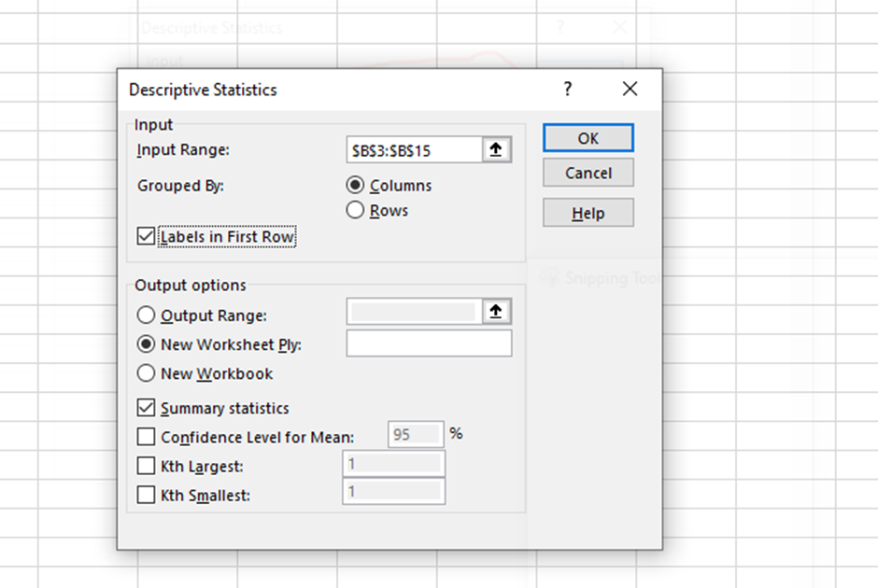Close the Descriptive Statistics dialog
The height and width of the screenshot is (588, 878).
[630, 89]
